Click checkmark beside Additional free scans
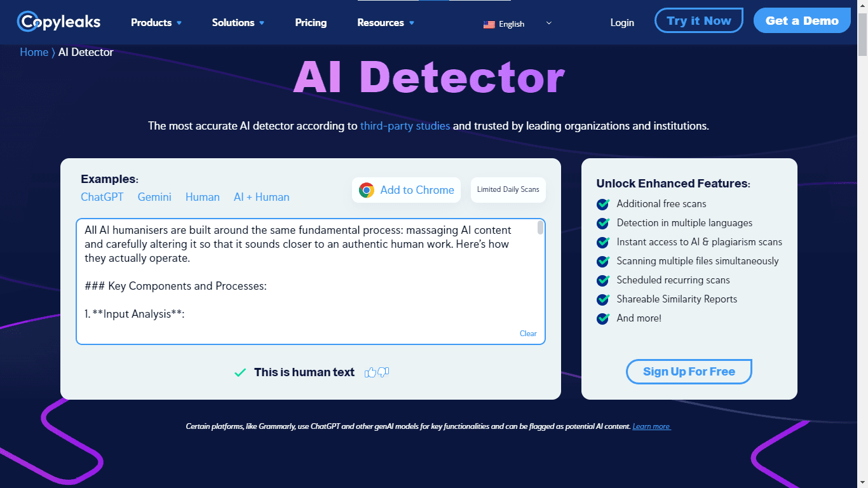This screenshot has width=868, height=488. tap(603, 204)
